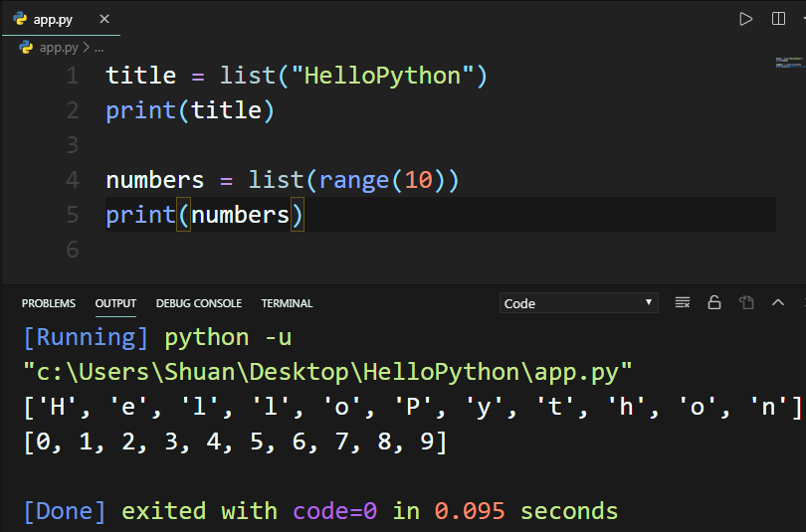This screenshot has height=532, width=806.
Task: Clear the output panel
Action: click(x=682, y=303)
